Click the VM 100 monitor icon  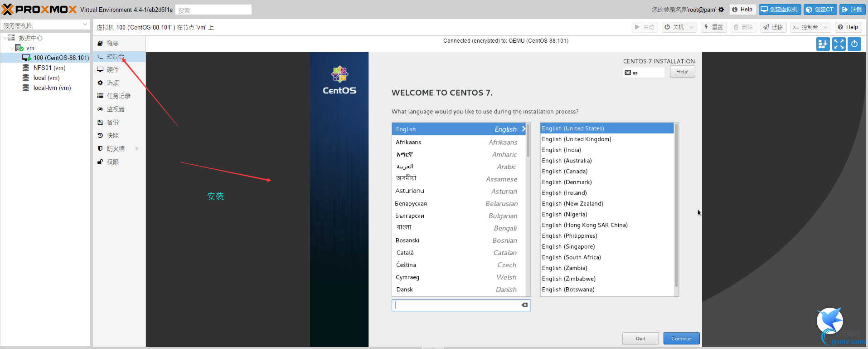[x=26, y=58]
